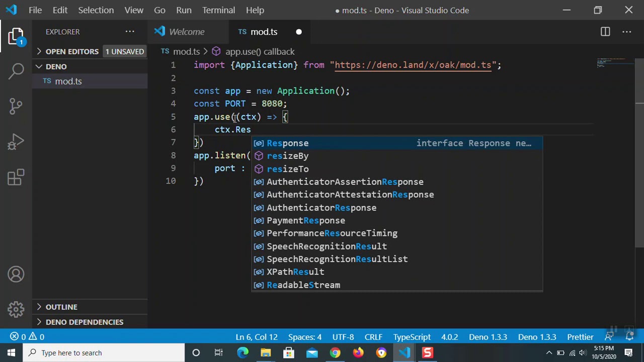The width and height of the screenshot is (644, 362).
Task: Open Explorer's more actions ellipsis
Action: tap(130, 32)
